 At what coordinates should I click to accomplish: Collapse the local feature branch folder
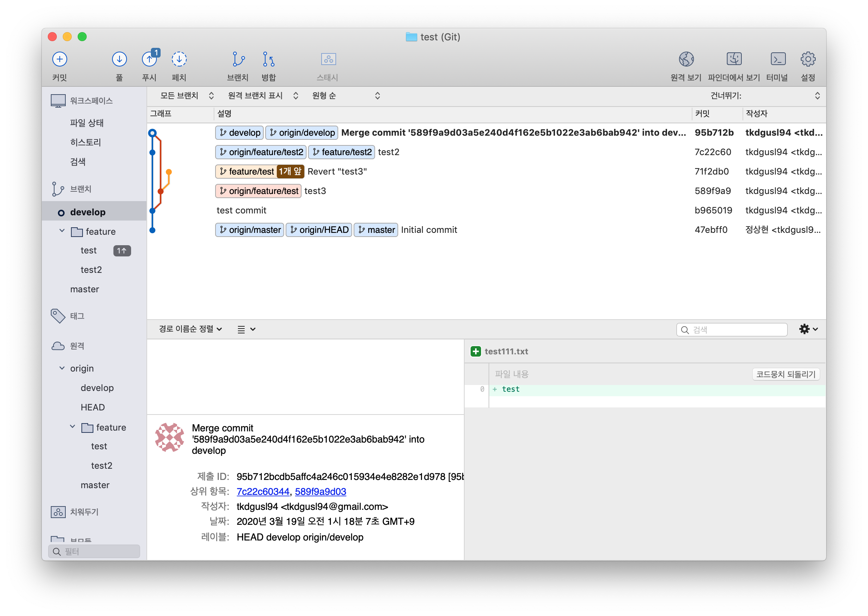(62, 231)
